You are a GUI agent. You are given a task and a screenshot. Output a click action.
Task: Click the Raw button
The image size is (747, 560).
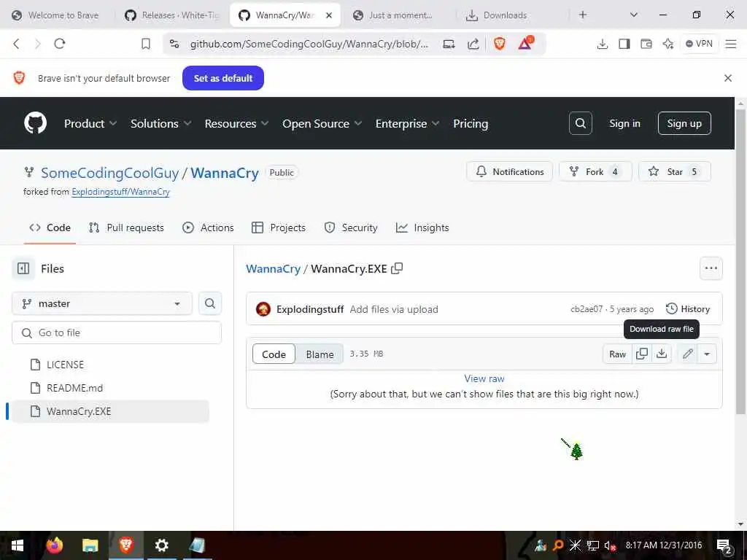[x=617, y=354]
